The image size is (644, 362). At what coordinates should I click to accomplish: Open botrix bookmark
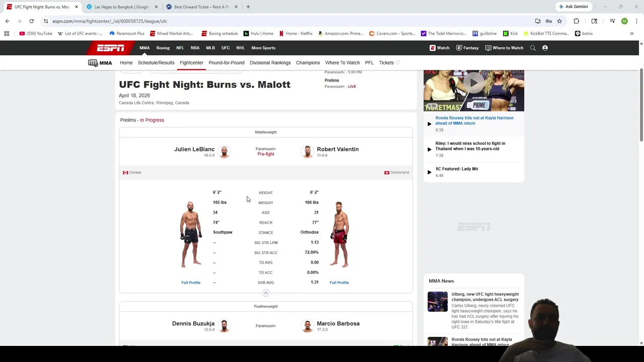pos(584,34)
